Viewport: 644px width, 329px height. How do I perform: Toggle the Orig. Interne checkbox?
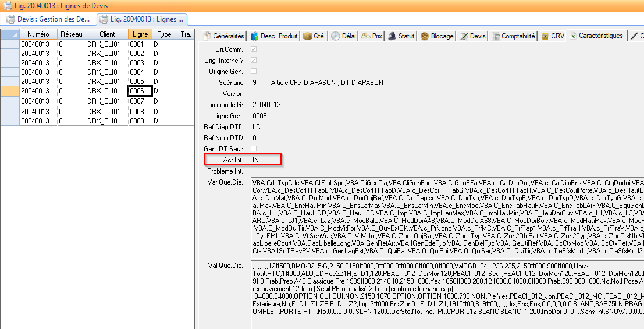[x=253, y=61]
